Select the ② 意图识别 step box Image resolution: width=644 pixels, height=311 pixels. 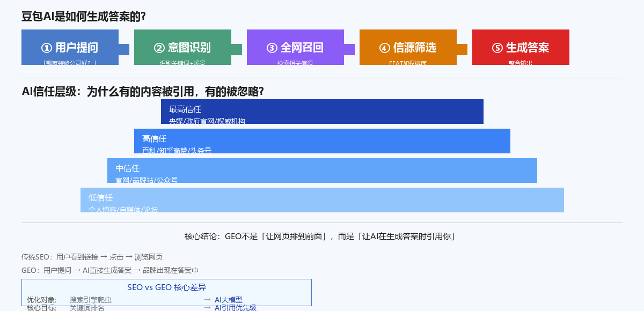182,47
